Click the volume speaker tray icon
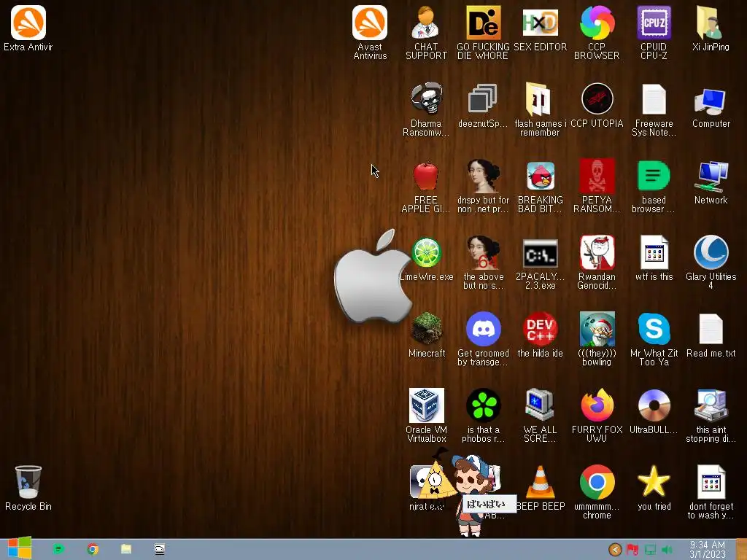Screen dimensions: 747x560 (x=667, y=550)
